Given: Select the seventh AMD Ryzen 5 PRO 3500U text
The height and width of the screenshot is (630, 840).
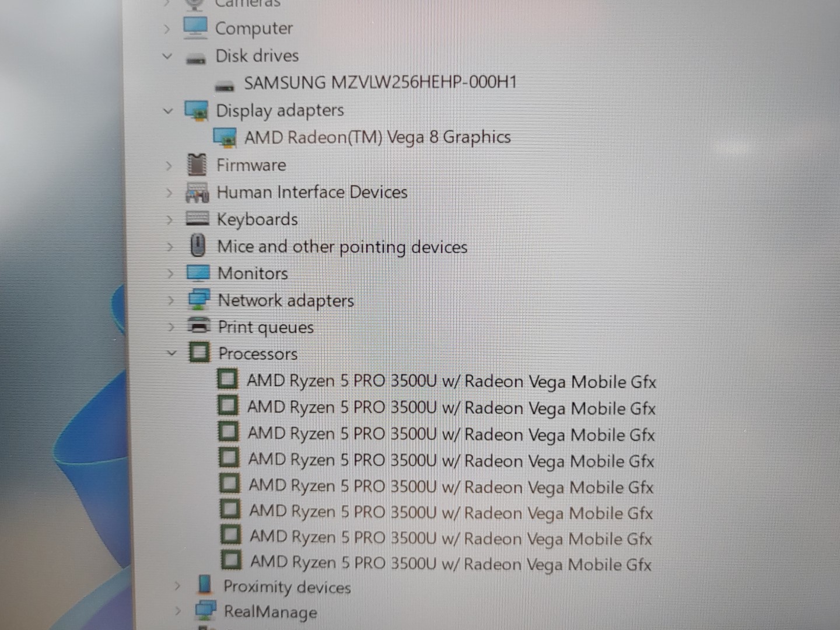Looking at the screenshot, I should (x=451, y=538).
